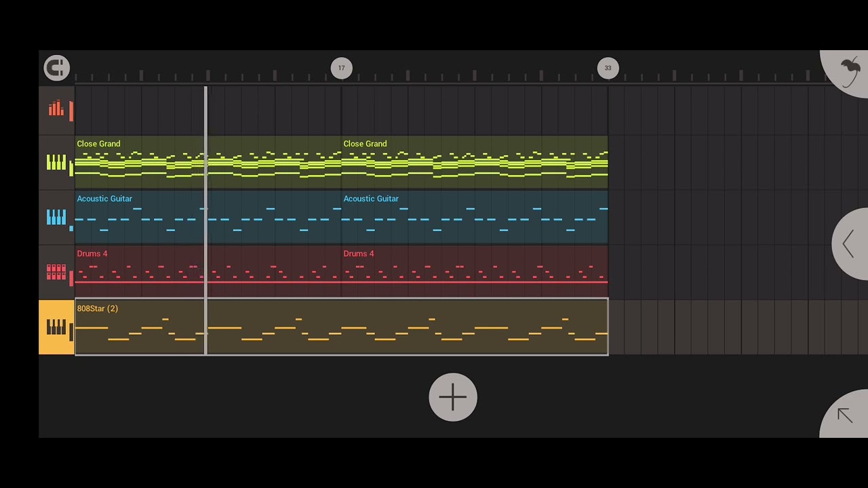
Task: Select the 808Star (2) clip
Action: coord(341,327)
